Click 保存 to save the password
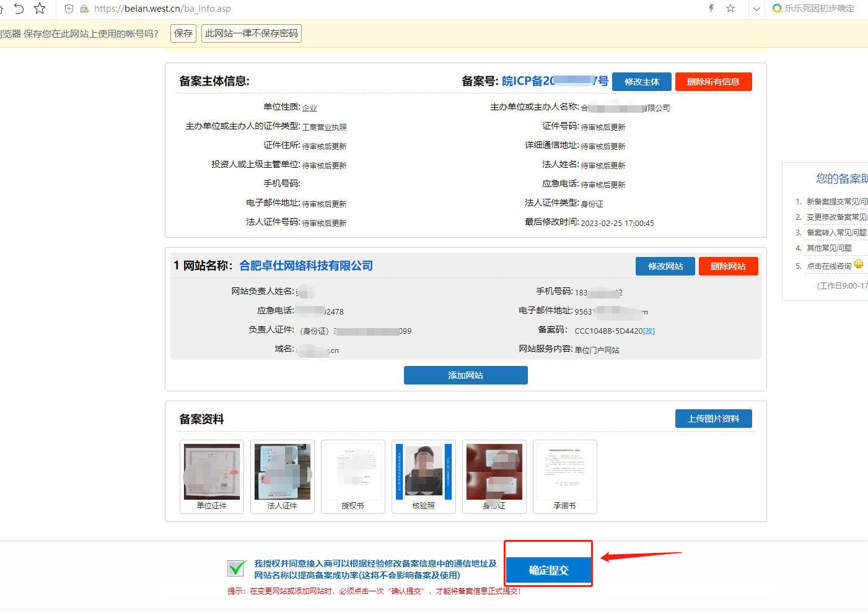This screenshot has height=613, width=868. (x=183, y=33)
